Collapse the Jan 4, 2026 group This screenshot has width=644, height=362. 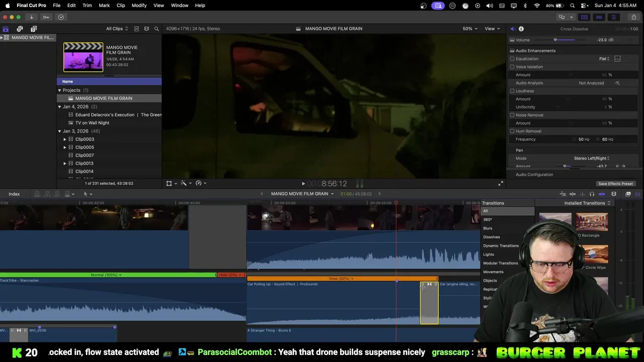(59, 107)
